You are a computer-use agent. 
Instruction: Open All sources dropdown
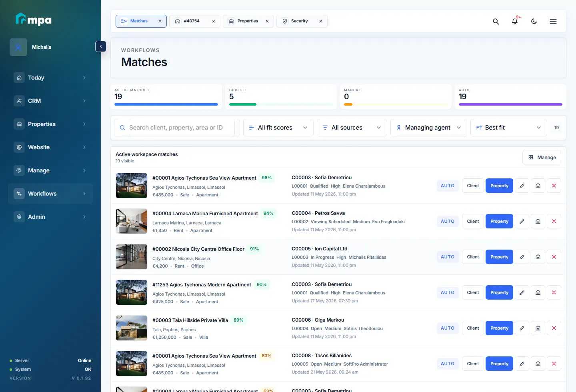(x=352, y=128)
